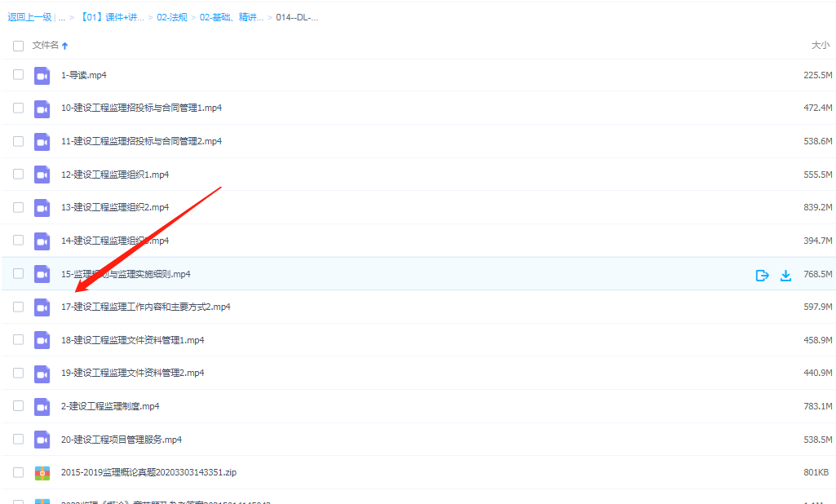
Task: Check the box for 12-建设工程监理组织1.mp4
Action: [18, 174]
